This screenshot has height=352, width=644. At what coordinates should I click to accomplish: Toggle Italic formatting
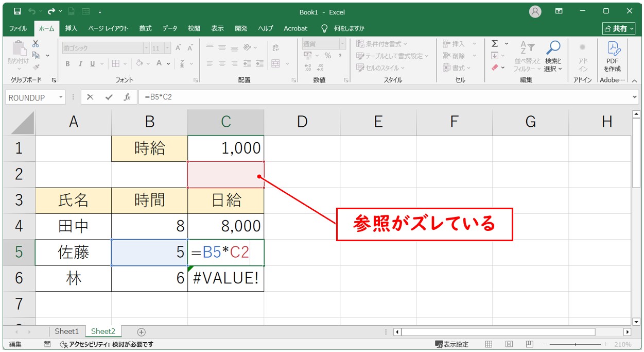80,63
